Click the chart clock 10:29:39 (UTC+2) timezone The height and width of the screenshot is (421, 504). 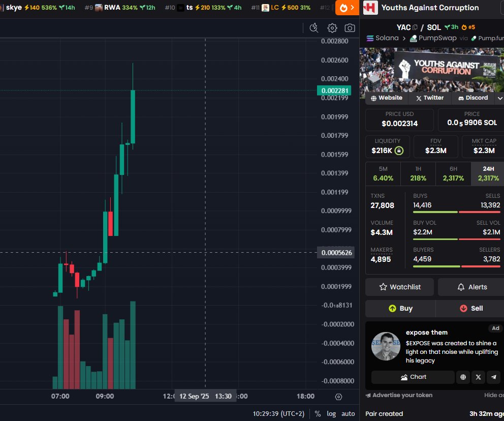point(278,414)
